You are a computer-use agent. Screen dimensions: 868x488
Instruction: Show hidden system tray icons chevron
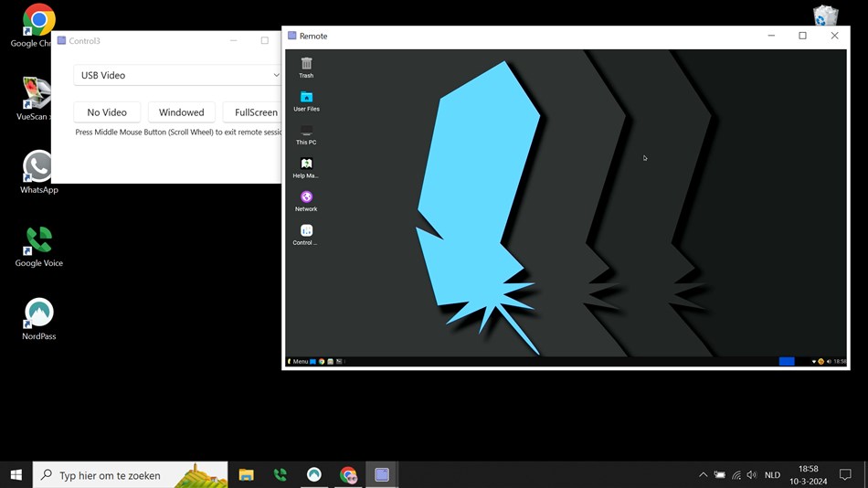[703, 474]
